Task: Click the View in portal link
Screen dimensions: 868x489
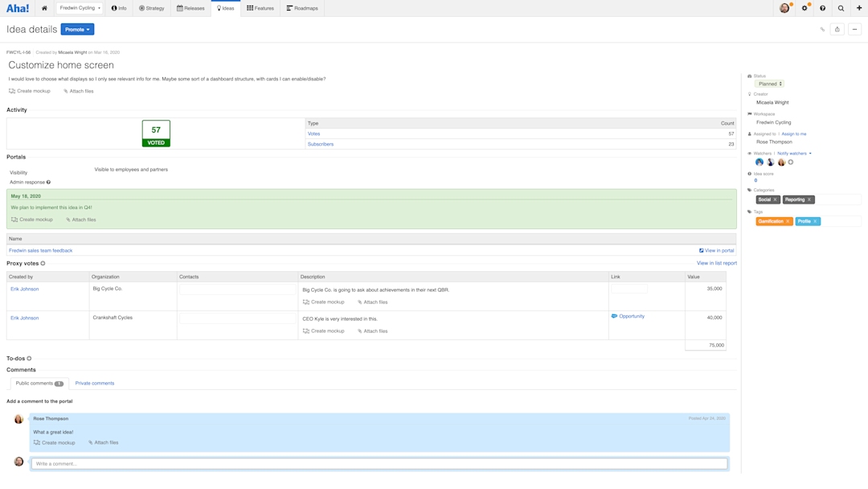Action: coord(718,250)
